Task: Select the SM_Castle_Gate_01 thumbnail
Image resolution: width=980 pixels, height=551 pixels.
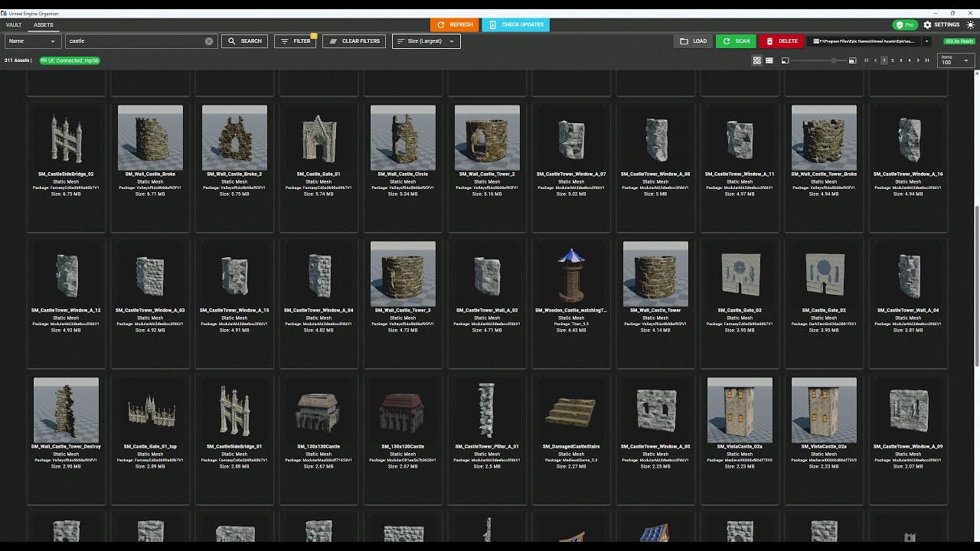Action: pyautogui.click(x=318, y=138)
